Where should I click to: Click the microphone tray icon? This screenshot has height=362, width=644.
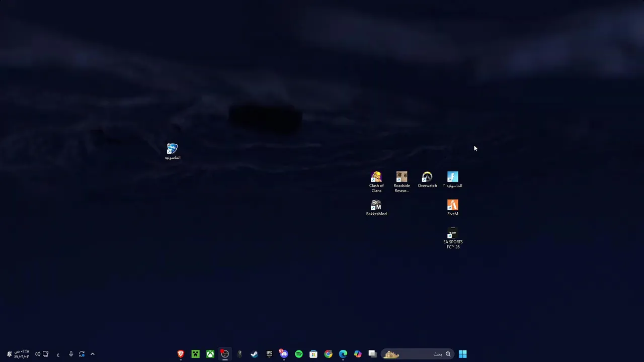click(x=71, y=354)
